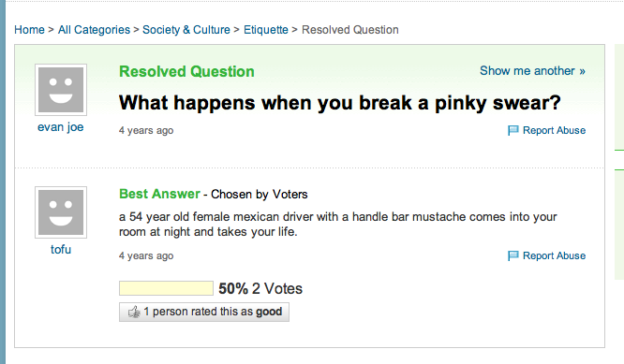Open the Home breadcrumb link
The width and height of the screenshot is (624, 364).
(x=29, y=30)
